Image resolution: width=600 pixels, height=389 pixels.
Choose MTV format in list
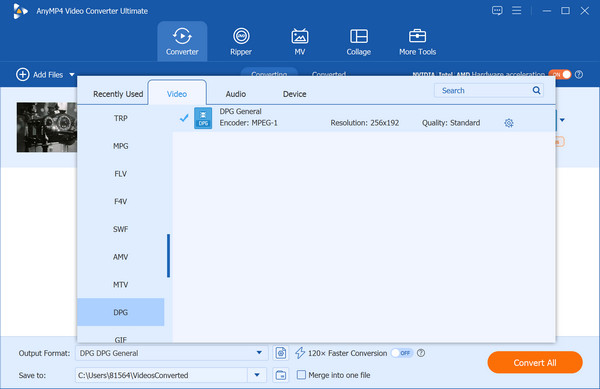click(x=121, y=285)
